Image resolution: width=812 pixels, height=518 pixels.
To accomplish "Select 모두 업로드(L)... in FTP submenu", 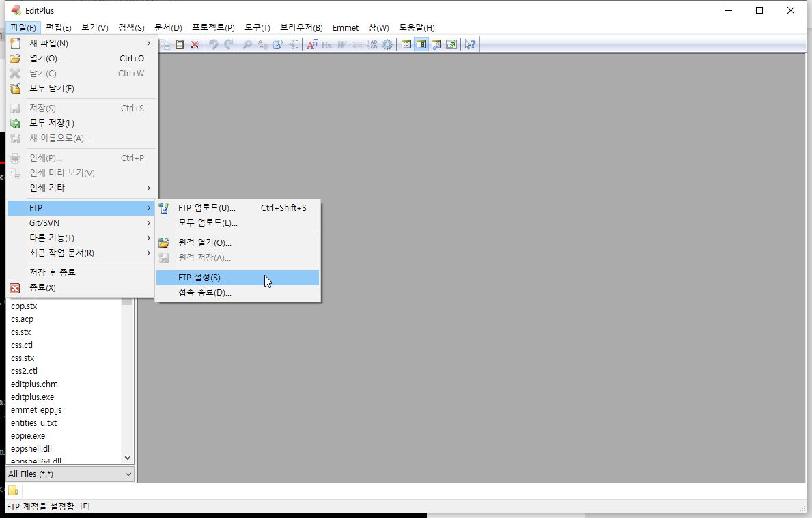I will click(238, 223).
